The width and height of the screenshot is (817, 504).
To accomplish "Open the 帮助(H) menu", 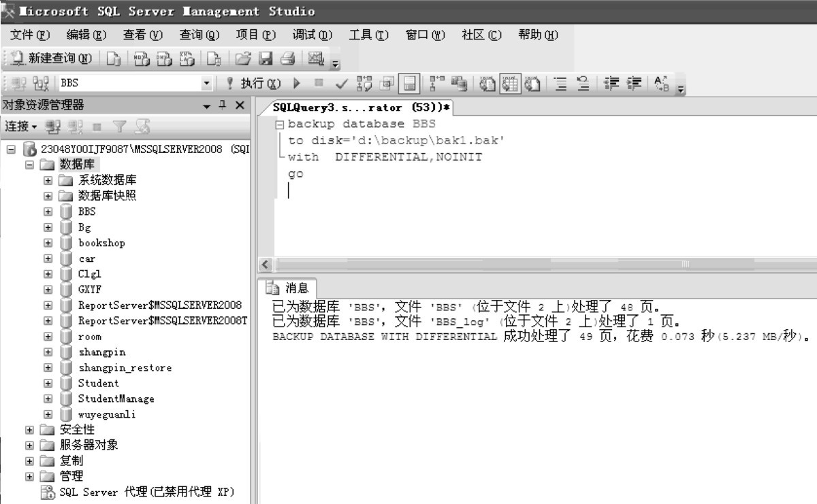I will click(x=538, y=35).
